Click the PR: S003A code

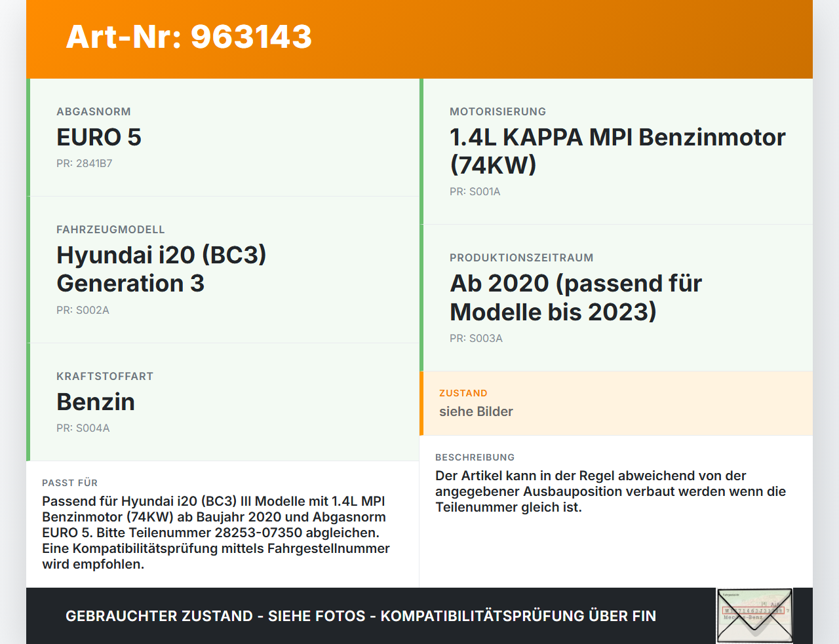click(x=475, y=339)
